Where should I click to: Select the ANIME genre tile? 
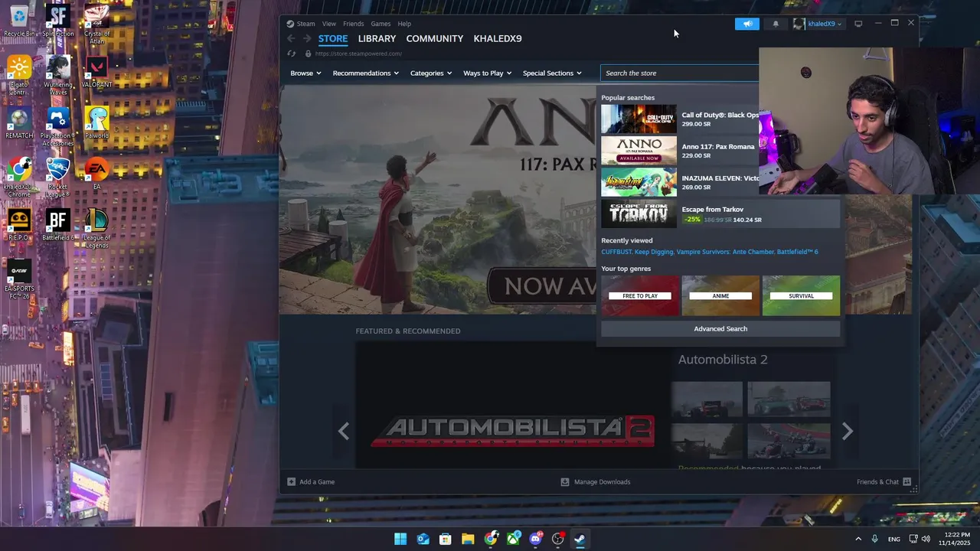[x=720, y=296]
